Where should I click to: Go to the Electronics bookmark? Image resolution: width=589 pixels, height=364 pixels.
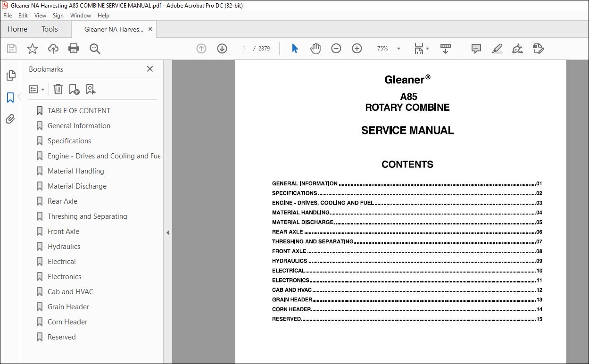click(64, 277)
